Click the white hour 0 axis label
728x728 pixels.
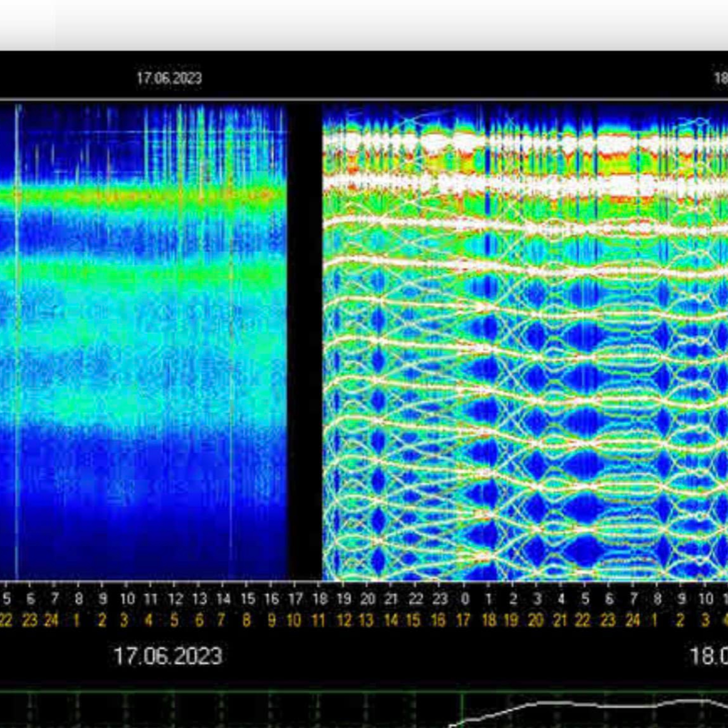[465, 599]
